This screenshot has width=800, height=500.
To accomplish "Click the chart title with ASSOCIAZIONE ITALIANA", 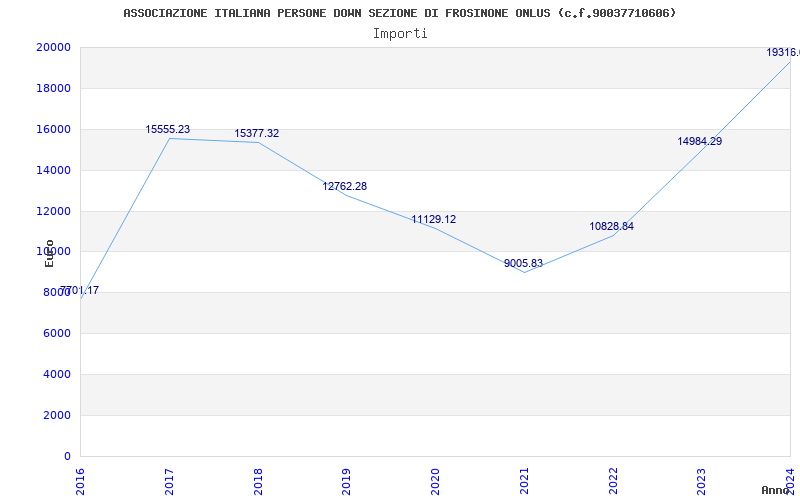I will (399, 13).
